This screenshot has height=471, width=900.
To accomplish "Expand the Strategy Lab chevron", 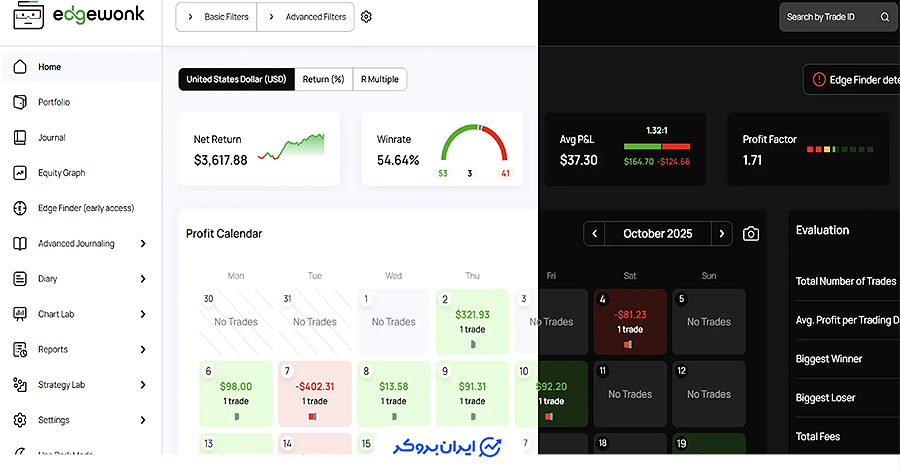I will click(x=143, y=385).
